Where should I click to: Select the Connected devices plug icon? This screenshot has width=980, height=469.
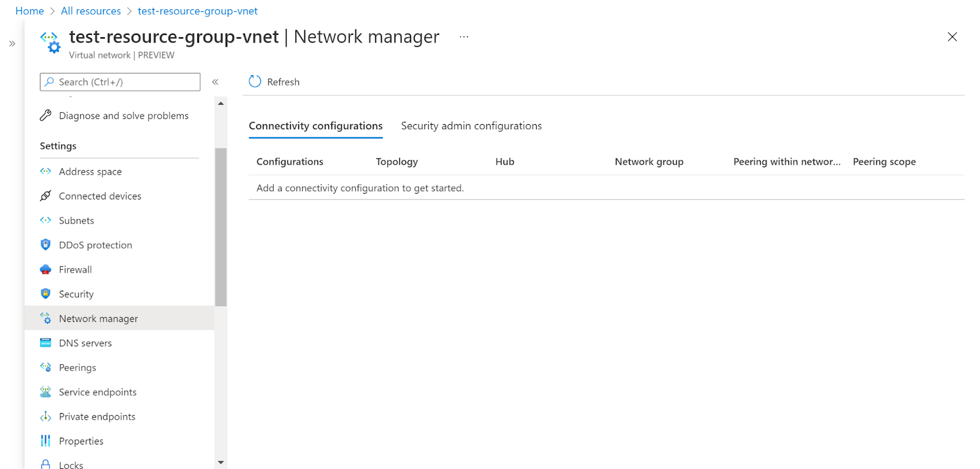(x=45, y=196)
